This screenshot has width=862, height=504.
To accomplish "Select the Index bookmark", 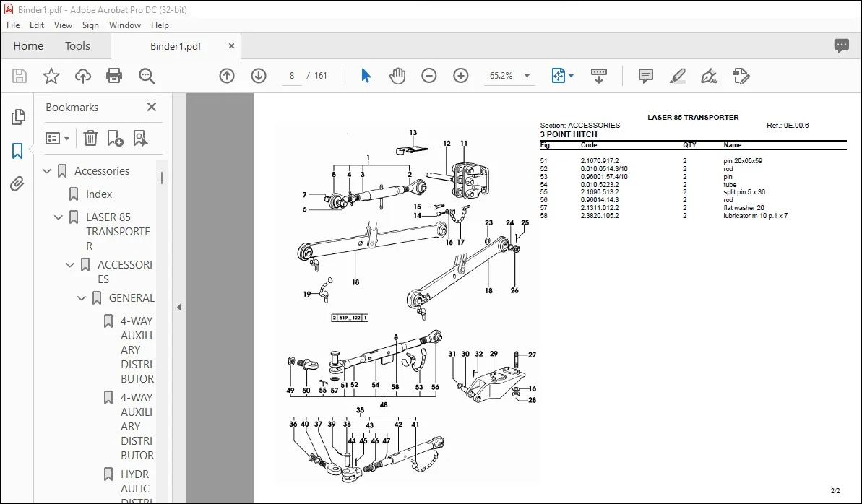I will 99,194.
